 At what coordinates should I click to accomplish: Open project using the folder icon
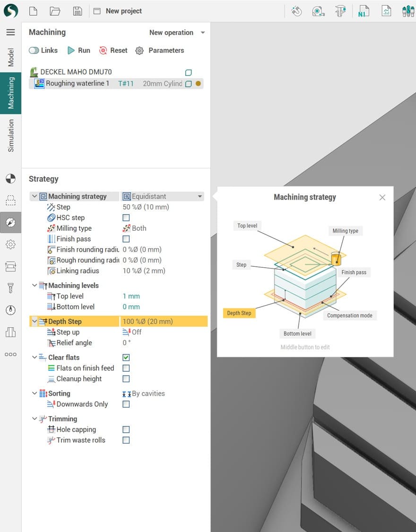pos(55,11)
